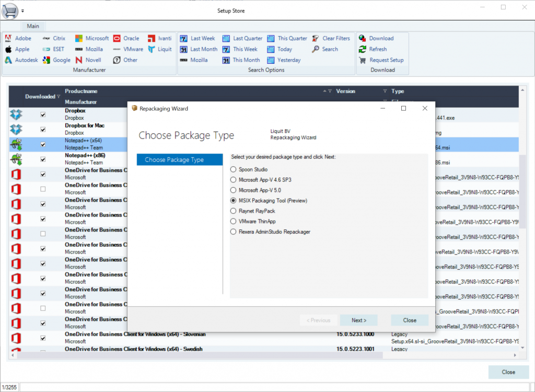535x392 pixels.
Task: Filter by Apple manufacturer
Action: click(x=17, y=49)
